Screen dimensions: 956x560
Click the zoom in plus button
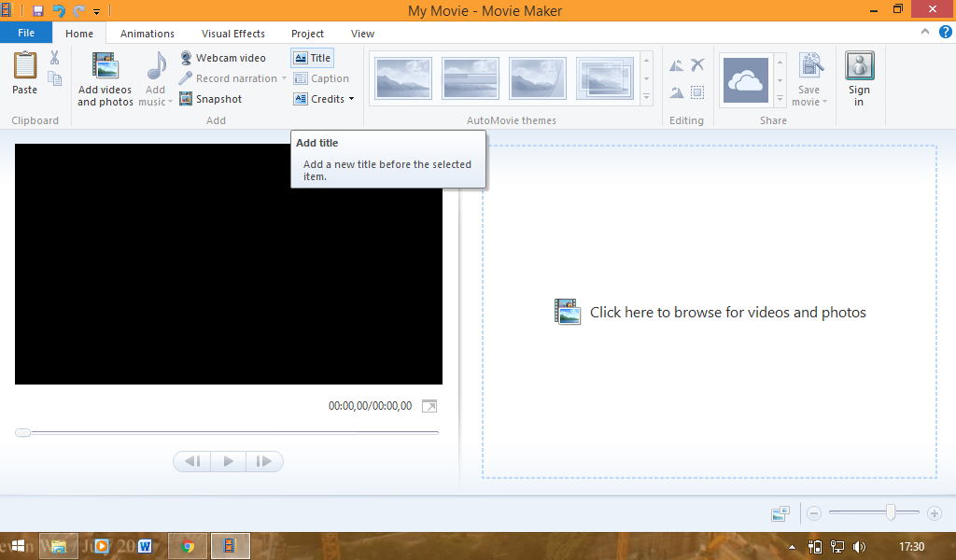(934, 513)
